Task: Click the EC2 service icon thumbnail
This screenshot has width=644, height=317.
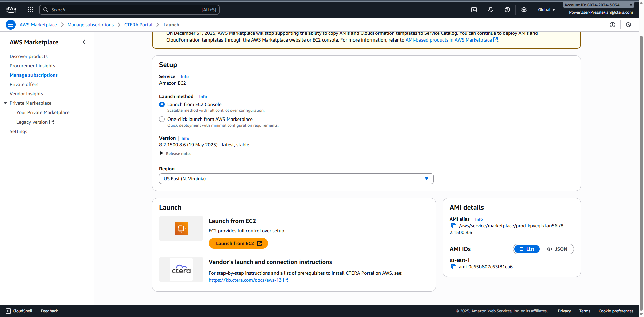Action: coord(181,228)
